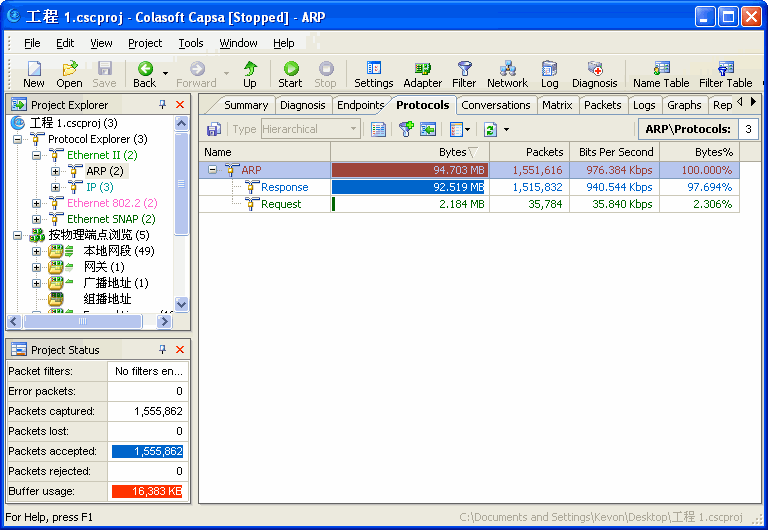
Task: Expand the ARP (2) tree node
Action: click(x=55, y=171)
